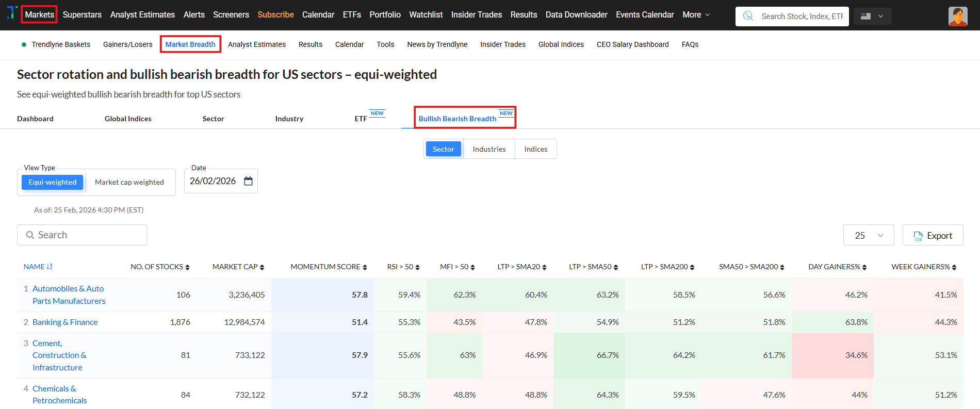Open the date picker calendar icon
This screenshot has width=980, height=409.
point(248,181)
